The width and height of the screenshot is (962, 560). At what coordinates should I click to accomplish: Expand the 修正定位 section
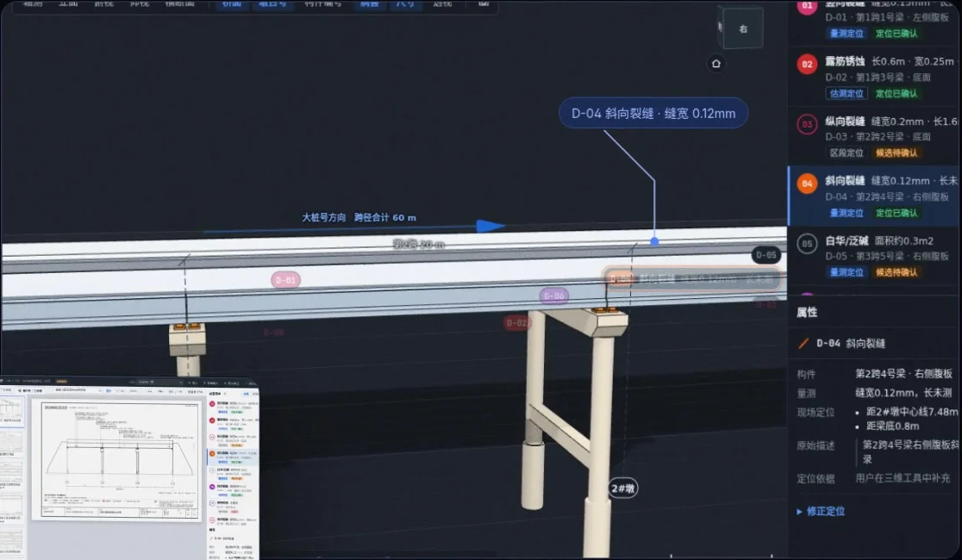click(x=821, y=511)
